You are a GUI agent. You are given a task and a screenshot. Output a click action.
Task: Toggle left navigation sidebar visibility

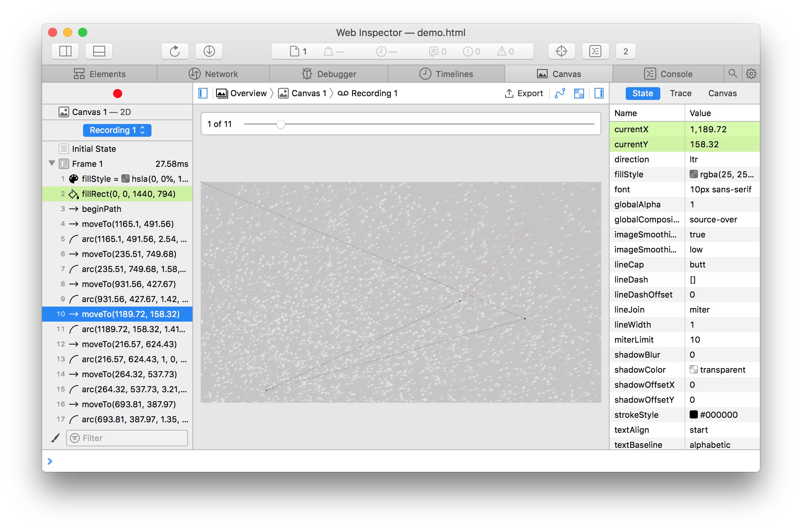click(203, 93)
